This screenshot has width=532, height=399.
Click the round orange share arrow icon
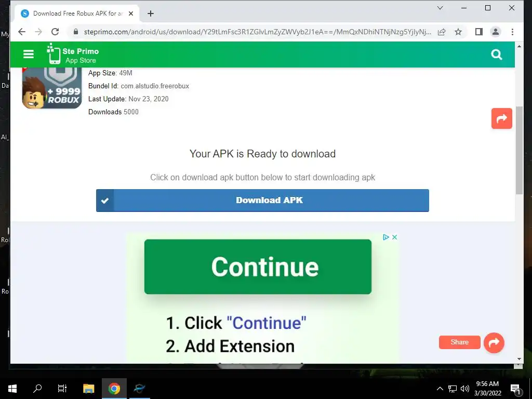point(494,342)
